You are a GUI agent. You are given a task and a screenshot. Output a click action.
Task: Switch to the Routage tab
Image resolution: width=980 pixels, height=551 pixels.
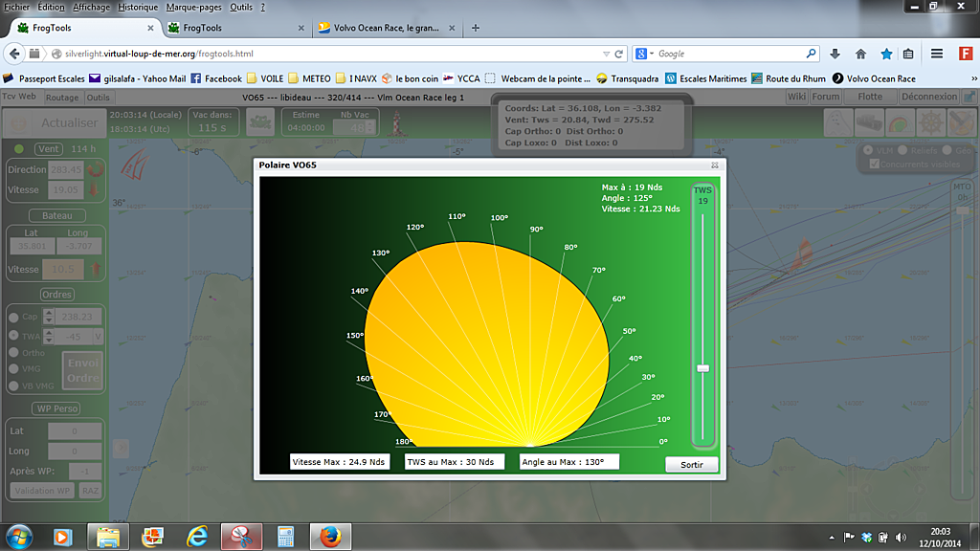coord(62,98)
